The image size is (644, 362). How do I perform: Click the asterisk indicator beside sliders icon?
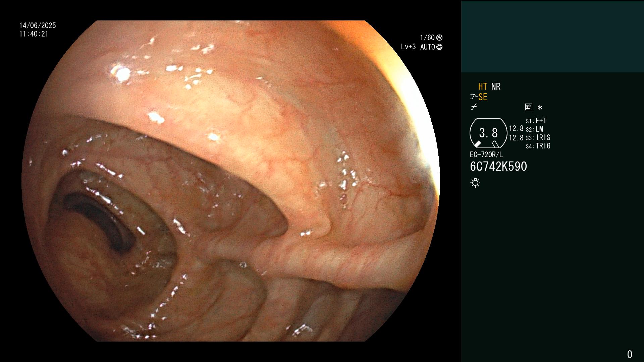540,108
